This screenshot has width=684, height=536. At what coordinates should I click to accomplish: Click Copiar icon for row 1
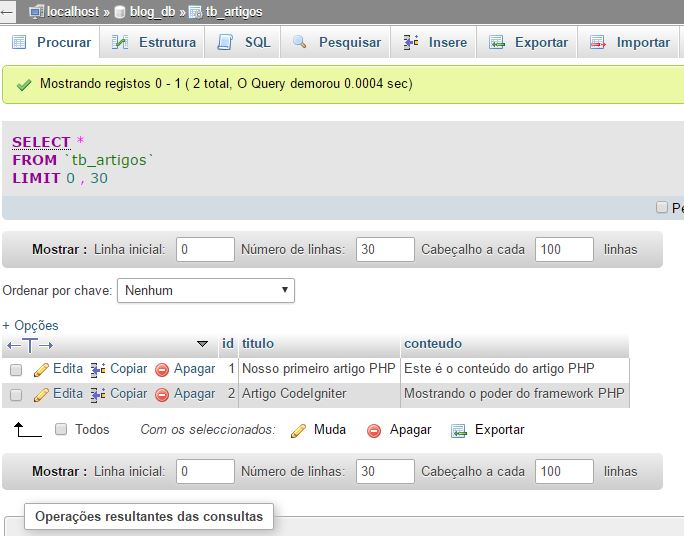tap(98, 370)
